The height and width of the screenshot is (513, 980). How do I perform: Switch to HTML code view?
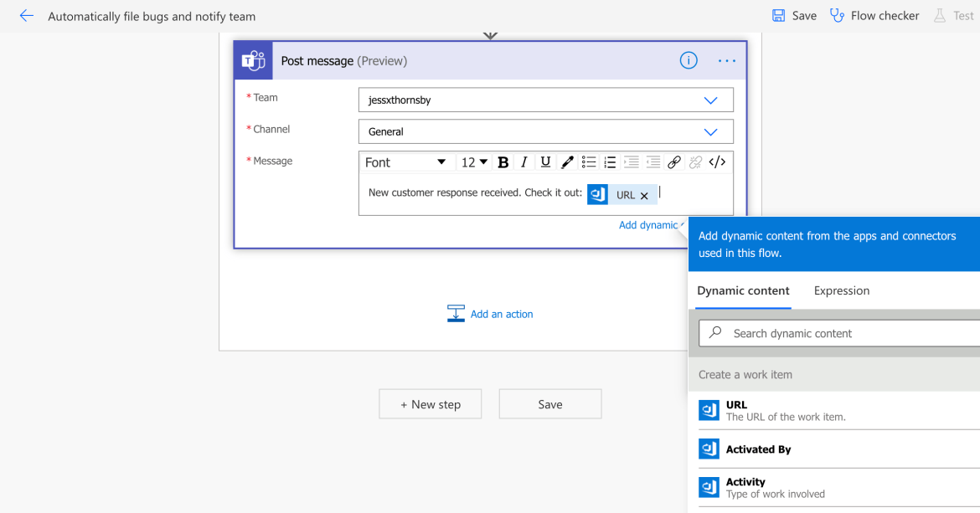[x=717, y=162]
